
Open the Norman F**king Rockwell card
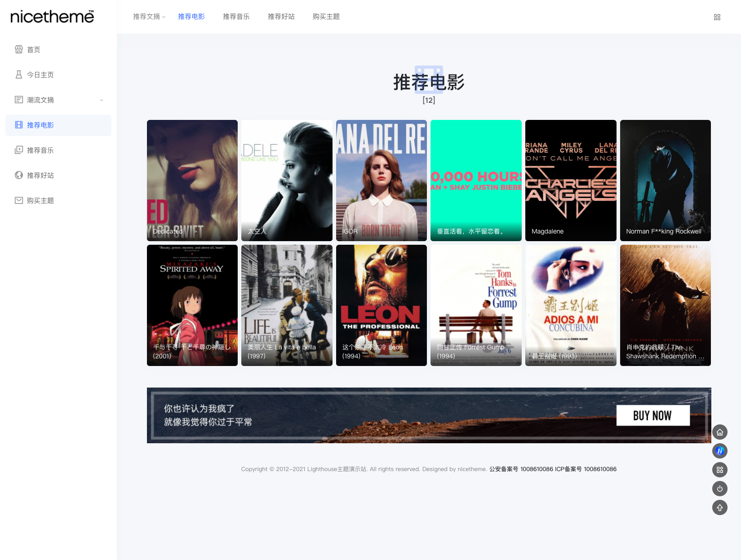coord(666,181)
